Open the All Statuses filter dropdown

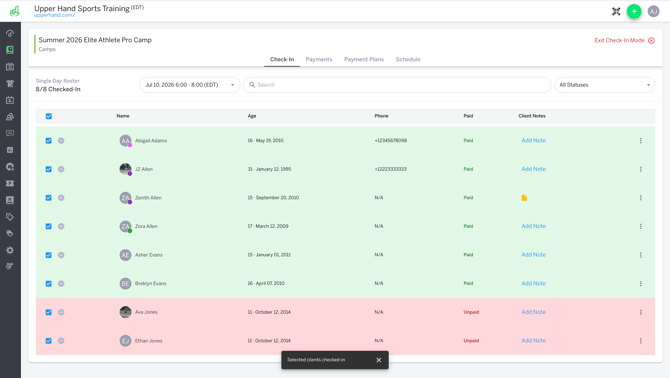tap(604, 85)
